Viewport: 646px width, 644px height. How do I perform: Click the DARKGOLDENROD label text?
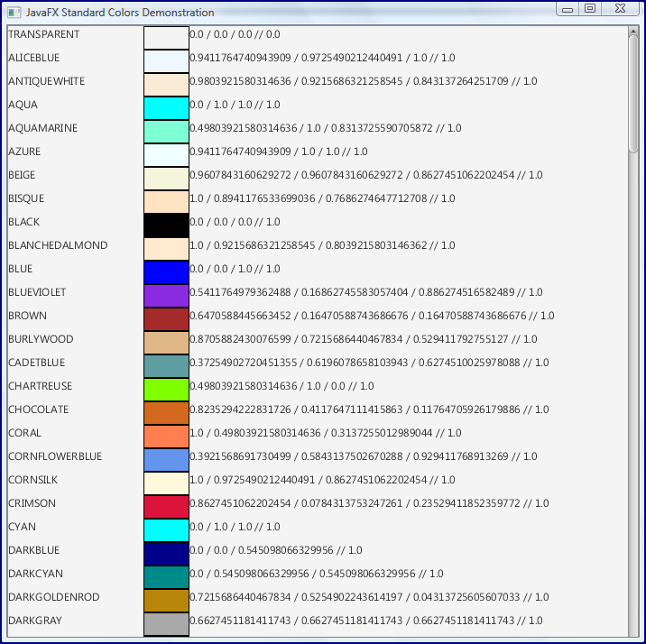[54, 597]
